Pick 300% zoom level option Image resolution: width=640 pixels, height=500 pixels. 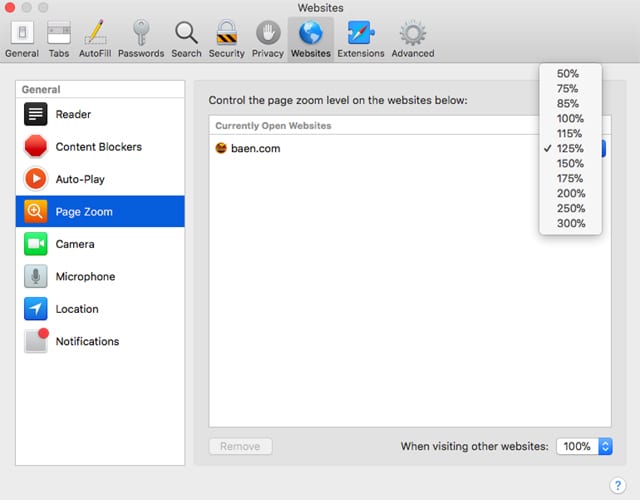click(570, 224)
